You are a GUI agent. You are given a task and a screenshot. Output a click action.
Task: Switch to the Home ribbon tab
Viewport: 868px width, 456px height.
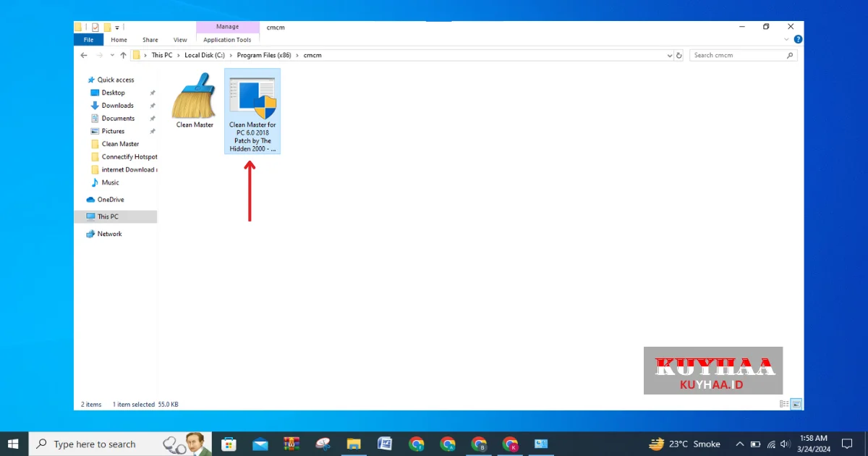click(119, 40)
